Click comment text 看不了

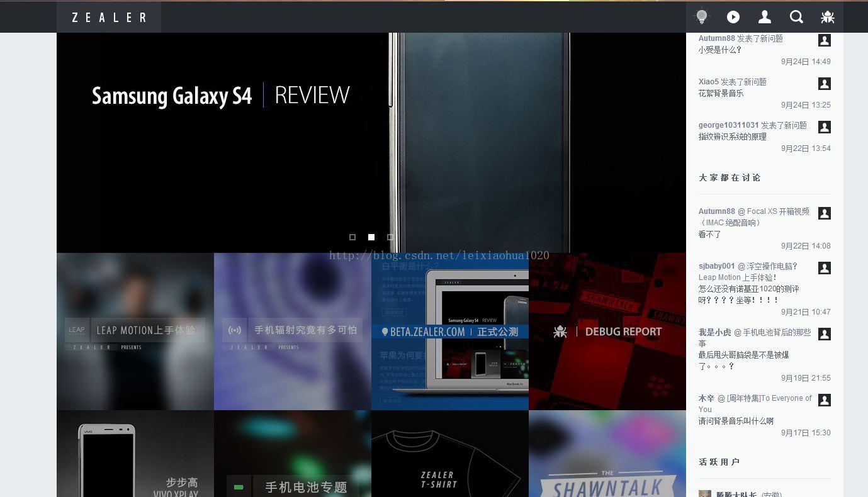(710, 234)
